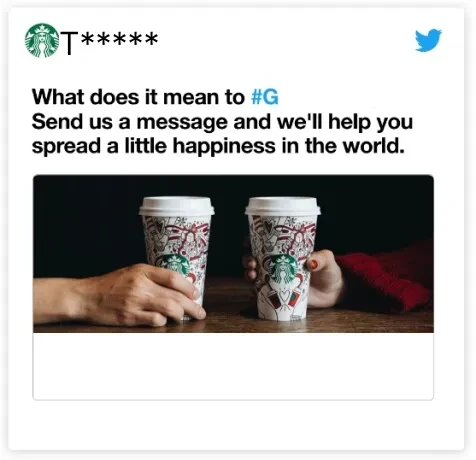Click blank card area below the photo
Viewport: 476px width, 460px height.
[x=233, y=366]
